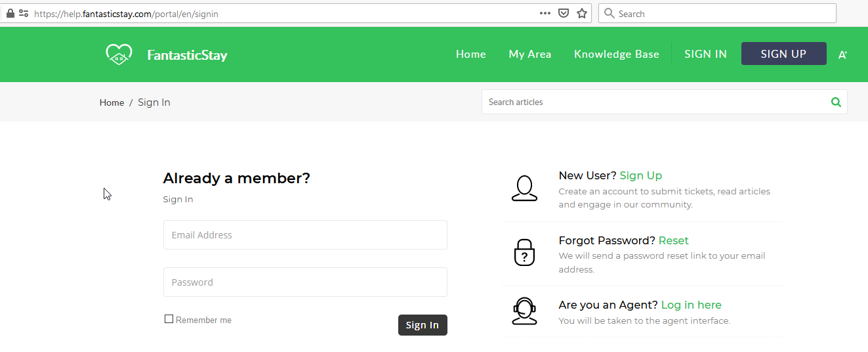Go to My Area in navigation

(x=530, y=55)
